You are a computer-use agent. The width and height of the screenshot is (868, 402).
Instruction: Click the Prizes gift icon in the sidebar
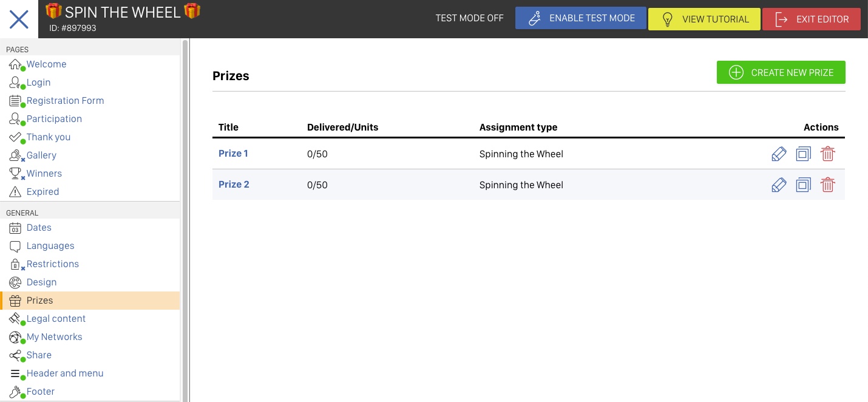tap(15, 300)
